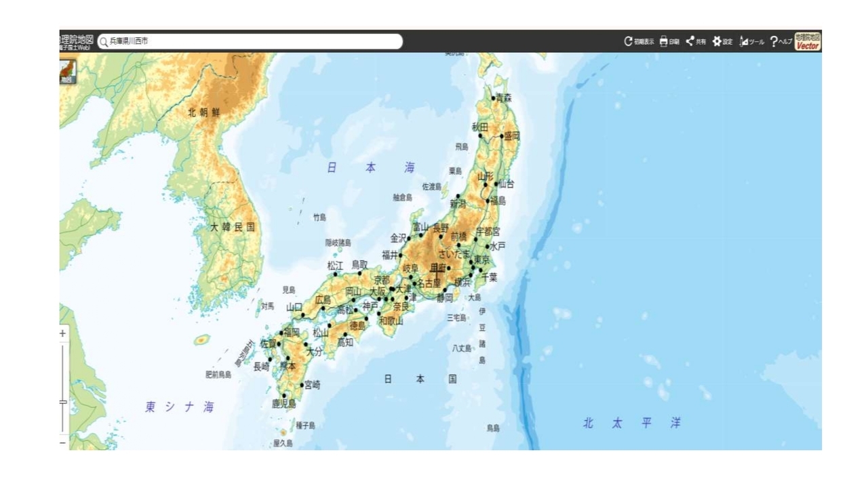Screen dimensions: 868x488
Task: Click the 屋久島 island label
Action: pos(283,443)
